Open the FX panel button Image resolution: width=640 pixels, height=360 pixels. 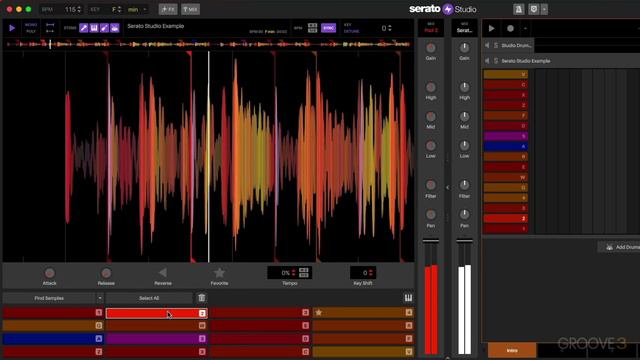[x=168, y=9]
